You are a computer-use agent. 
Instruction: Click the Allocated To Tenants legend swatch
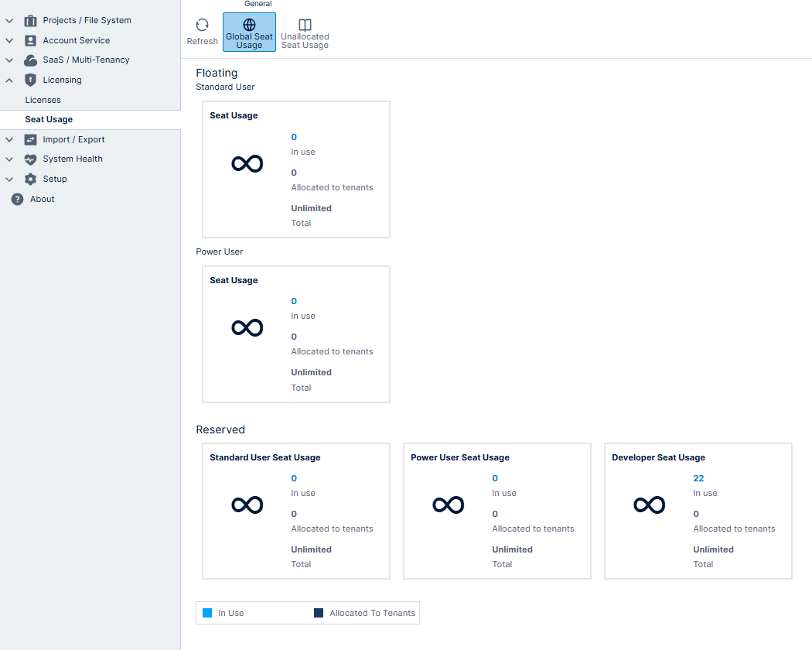(x=318, y=613)
